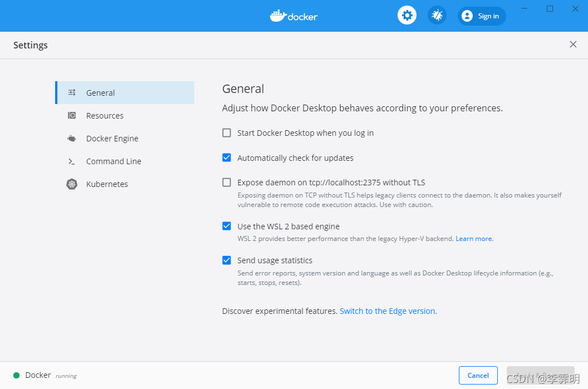Click the Command Line prompt icon
Viewport: 588px width, 389px height.
point(72,161)
